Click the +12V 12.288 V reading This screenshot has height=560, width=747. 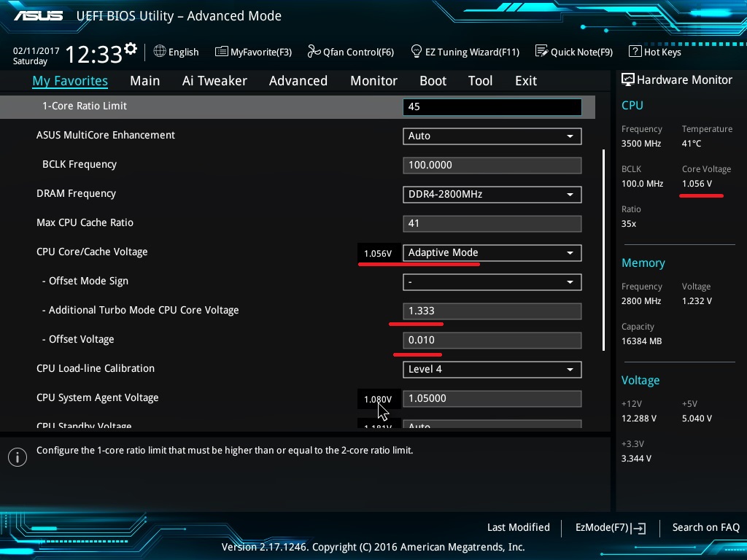(x=638, y=419)
